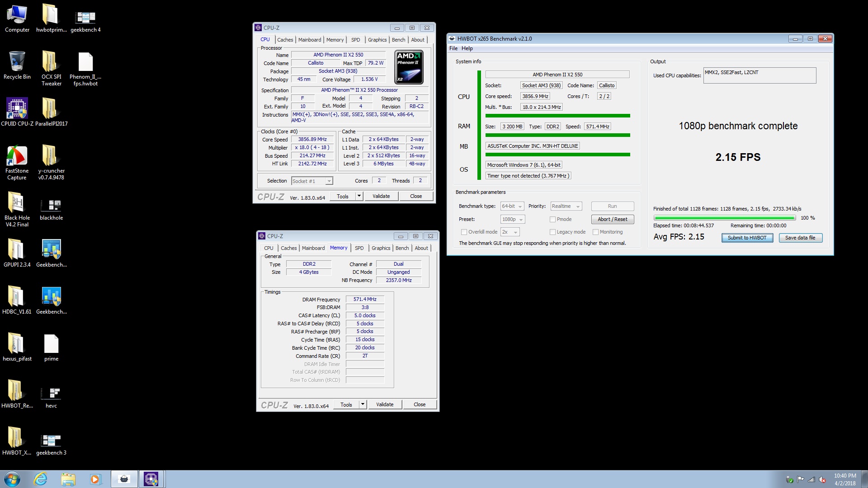Launch Internet Explorer from taskbar
The height and width of the screenshot is (488, 868).
pos(41,479)
